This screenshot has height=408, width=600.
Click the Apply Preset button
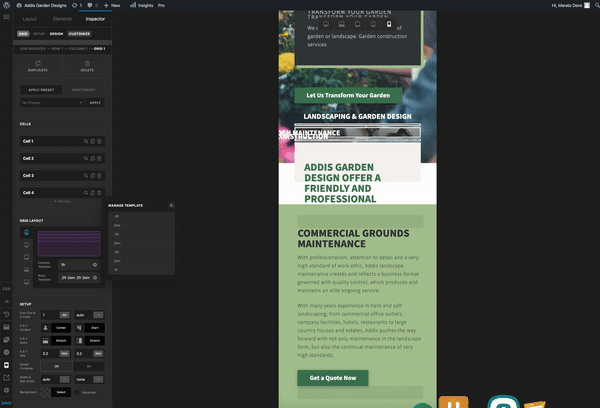41,90
